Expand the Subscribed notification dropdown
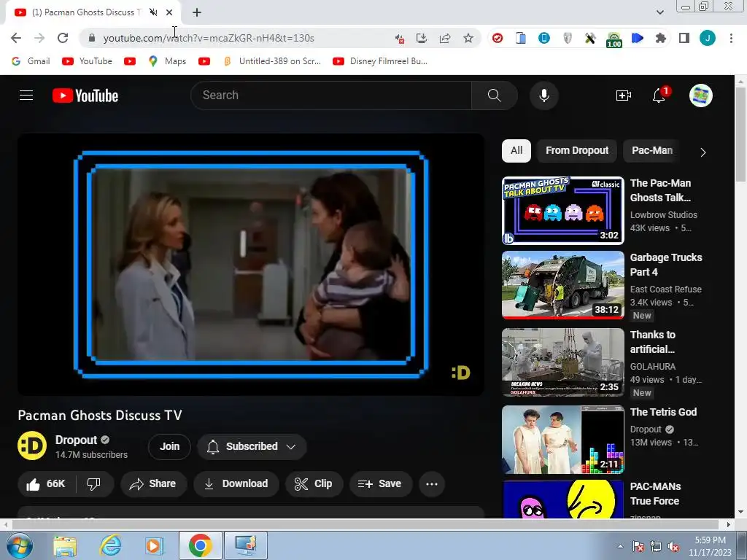The width and height of the screenshot is (747, 560). [x=252, y=447]
